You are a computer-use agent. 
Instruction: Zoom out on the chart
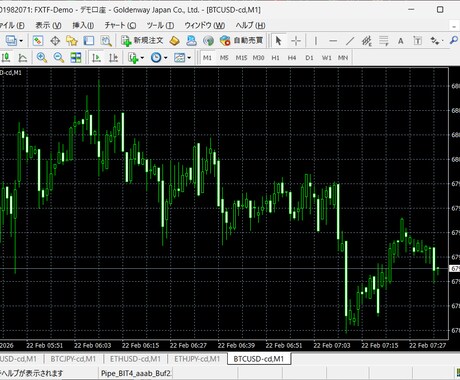pos(59,58)
